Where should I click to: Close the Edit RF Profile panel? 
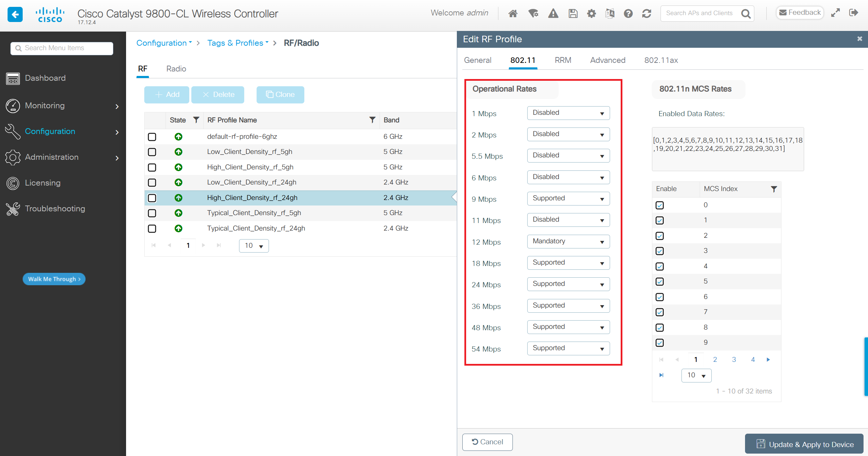(859, 39)
